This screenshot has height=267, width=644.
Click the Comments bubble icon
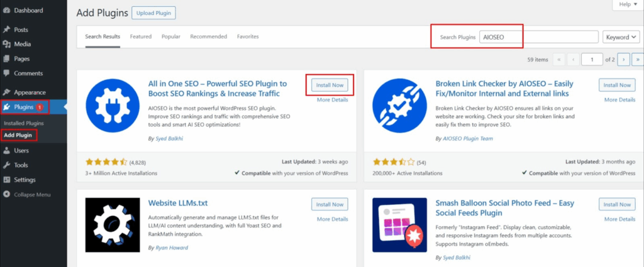6,74
